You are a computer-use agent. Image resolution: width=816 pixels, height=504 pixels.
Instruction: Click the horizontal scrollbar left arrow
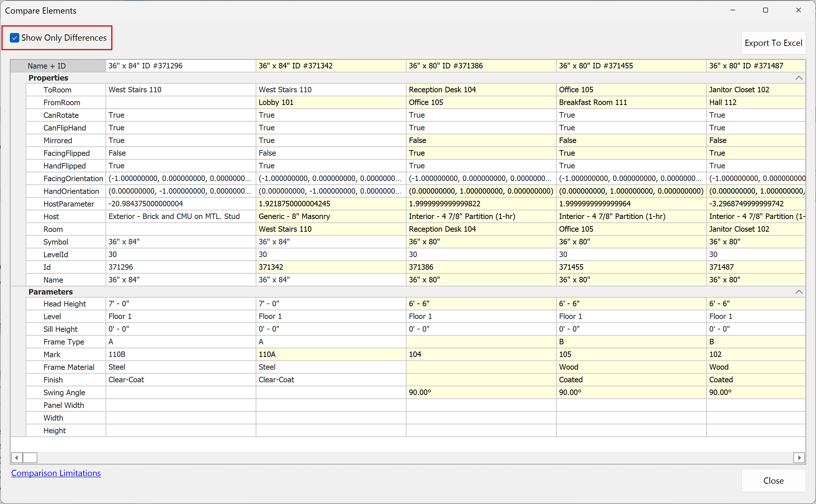[17, 458]
